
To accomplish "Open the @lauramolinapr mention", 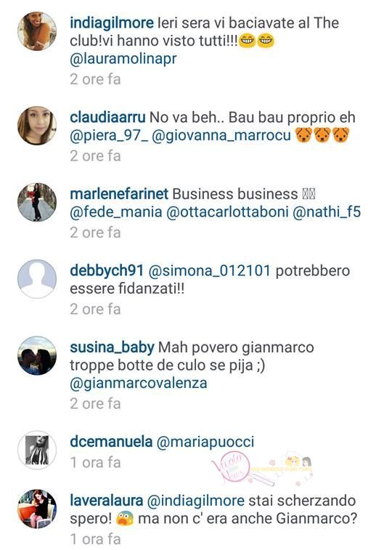I will [123, 59].
